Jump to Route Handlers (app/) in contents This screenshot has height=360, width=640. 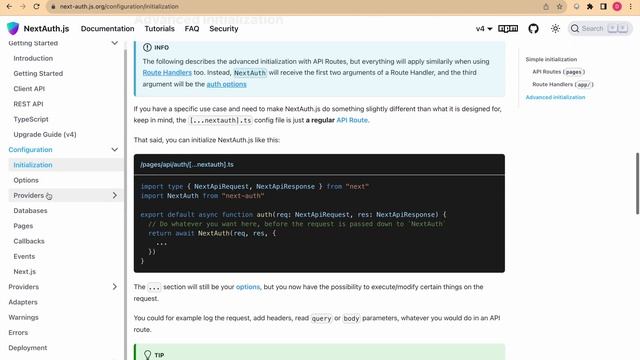click(x=562, y=84)
